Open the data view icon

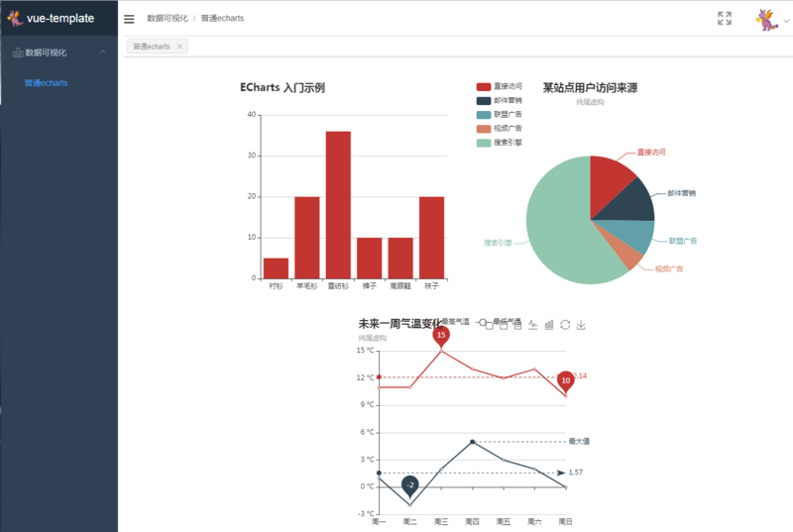click(517, 326)
